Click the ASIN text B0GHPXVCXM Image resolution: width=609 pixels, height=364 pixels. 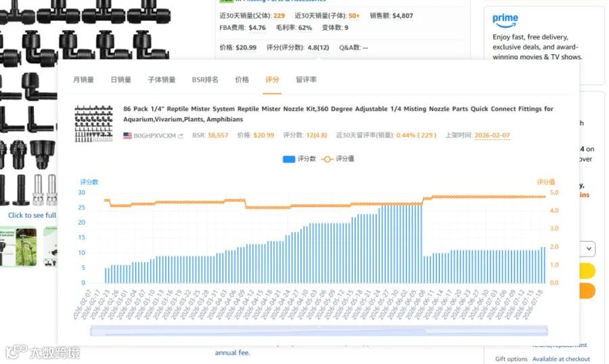[x=154, y=135]
